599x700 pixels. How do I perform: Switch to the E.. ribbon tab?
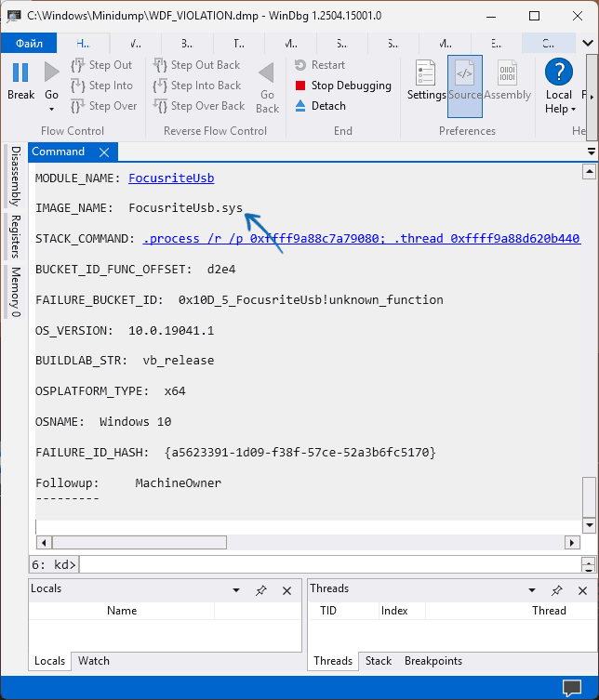click(496, 44)
